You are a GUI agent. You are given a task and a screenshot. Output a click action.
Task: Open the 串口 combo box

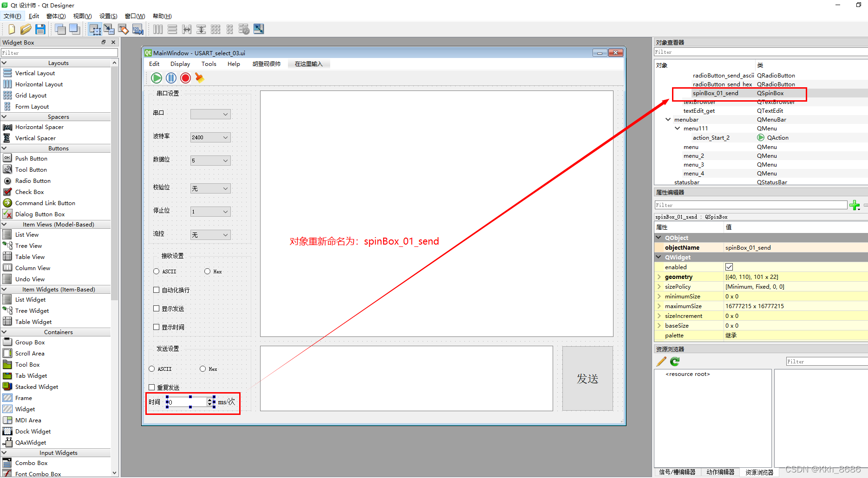tap(210, 114)
